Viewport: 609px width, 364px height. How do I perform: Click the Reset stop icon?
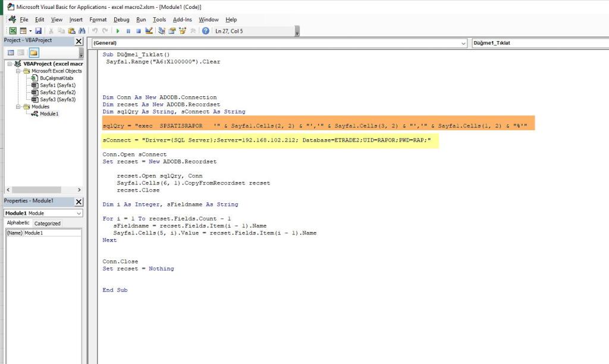pyautogui.click(x=138, y=31)
